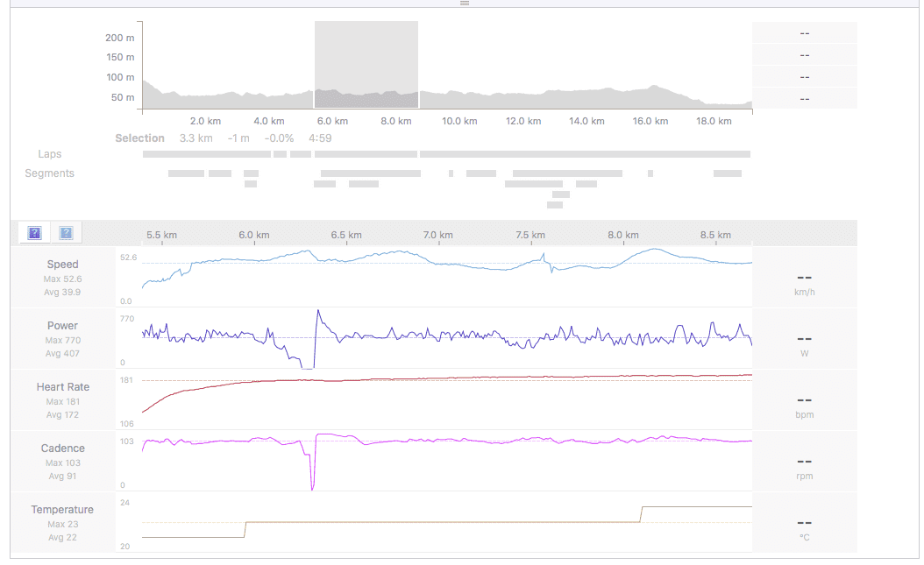Click the Power chart label
This screenshot has width=924, height=565.
[62, 326]
